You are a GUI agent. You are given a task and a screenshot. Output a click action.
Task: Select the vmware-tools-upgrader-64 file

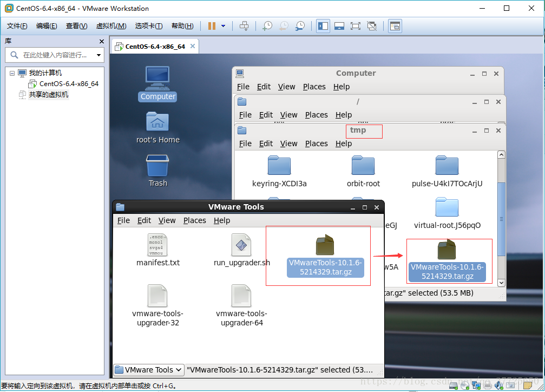(x=241, y=306)
